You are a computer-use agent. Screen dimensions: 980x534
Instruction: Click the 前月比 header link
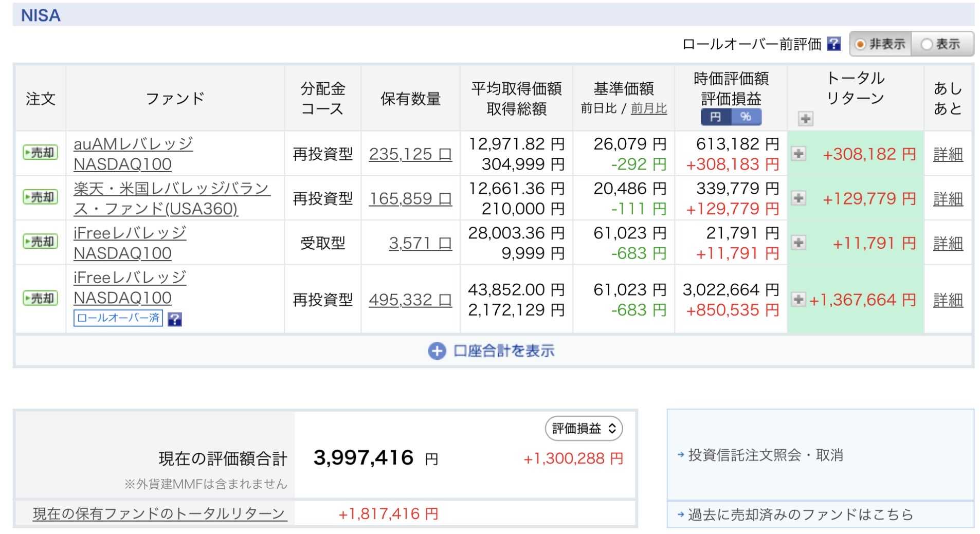[x=648, y=108]
